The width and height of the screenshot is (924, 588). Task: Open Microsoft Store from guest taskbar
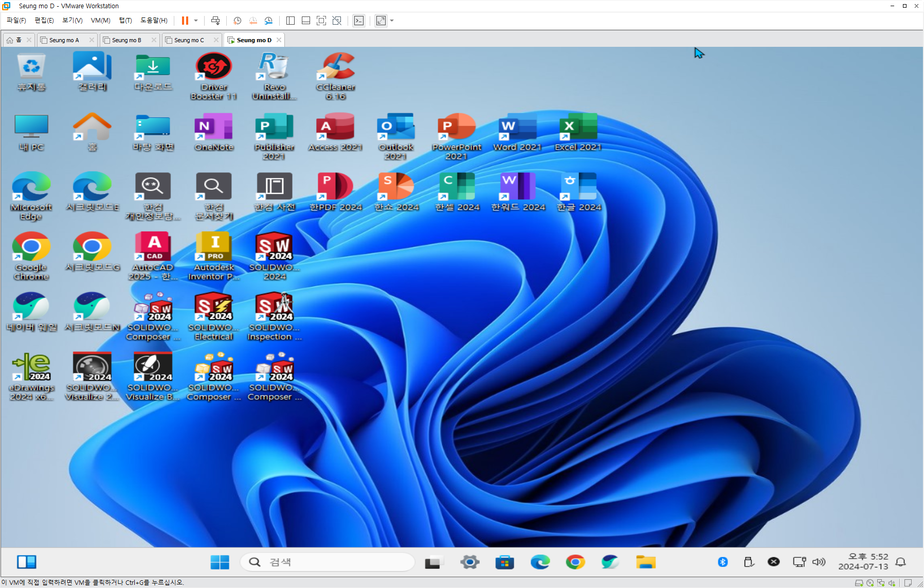(x=504, y=562)
